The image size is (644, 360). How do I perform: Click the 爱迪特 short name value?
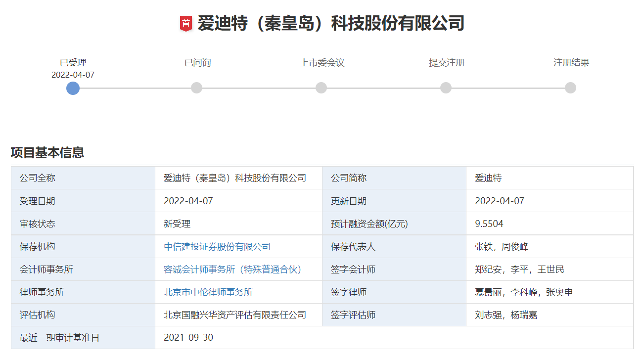pyautogui.click(x=488, y=178)
